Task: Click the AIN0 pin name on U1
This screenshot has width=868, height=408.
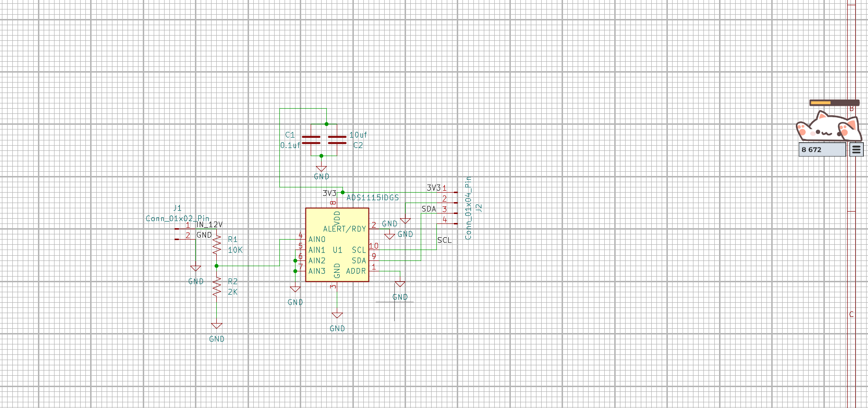Action: (317, 240)
